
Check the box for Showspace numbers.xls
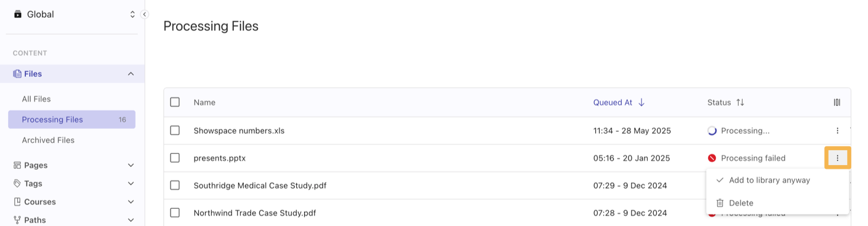click(x=175, y=131)
